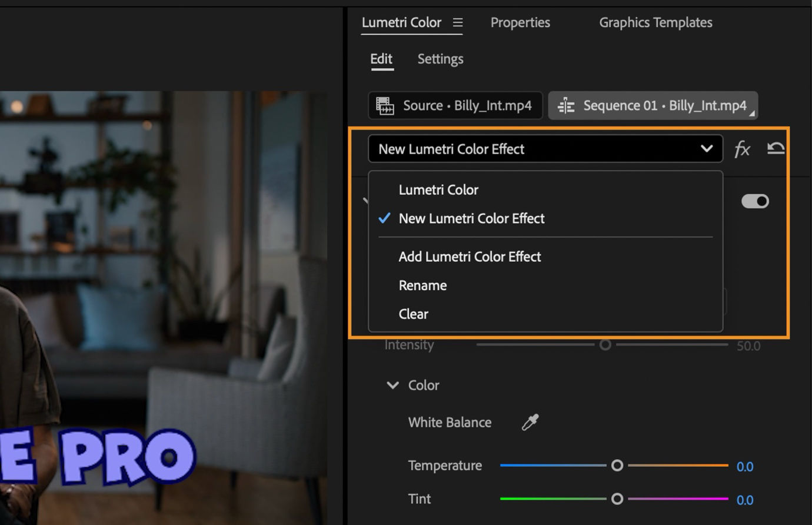Click the Sequence timeline icon
Viewport: 812px width, 525px height.
tap(566, 105)
